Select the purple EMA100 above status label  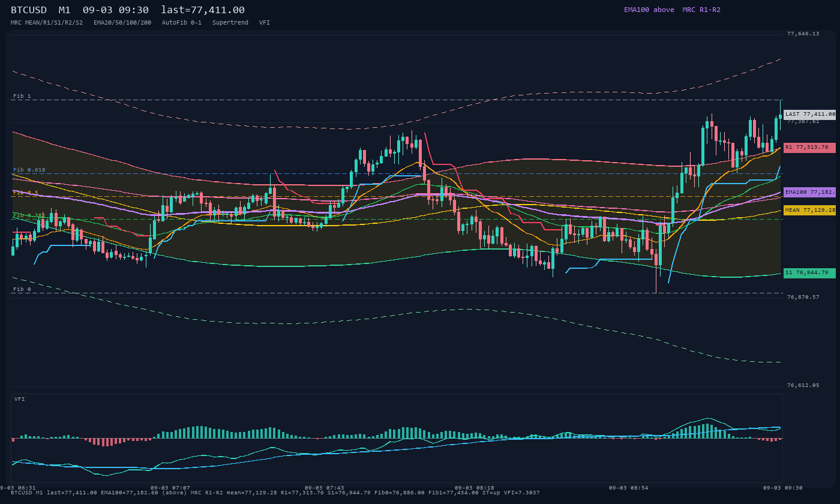coord(649,10)
